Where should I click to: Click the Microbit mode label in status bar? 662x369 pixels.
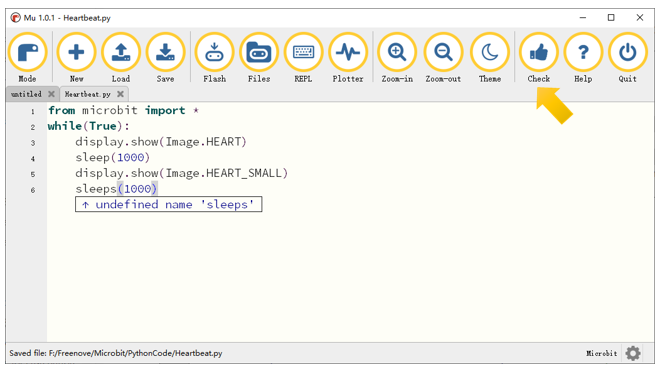coord(602,353)
